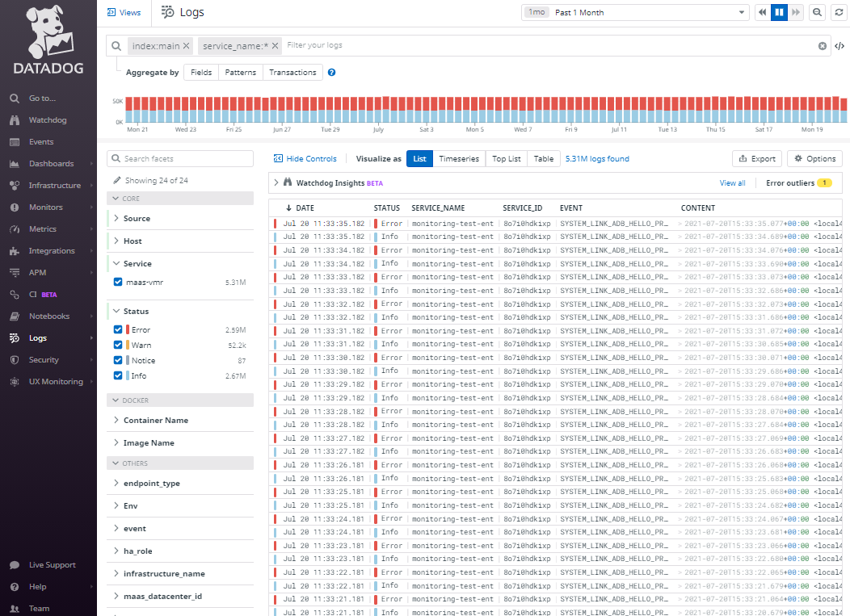This screenshot has width=850, height=616.
Task: Click the code view icon beside search
Action: point(839,46)
